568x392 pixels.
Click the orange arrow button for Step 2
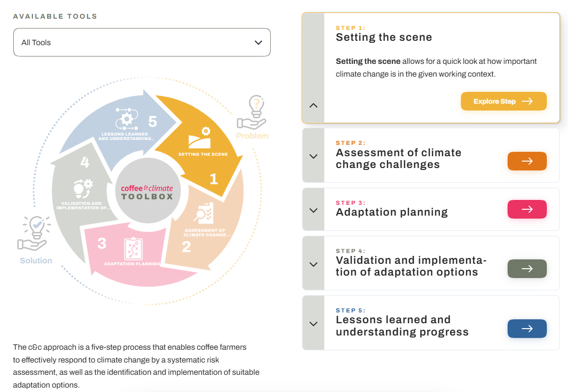(527, 161)
